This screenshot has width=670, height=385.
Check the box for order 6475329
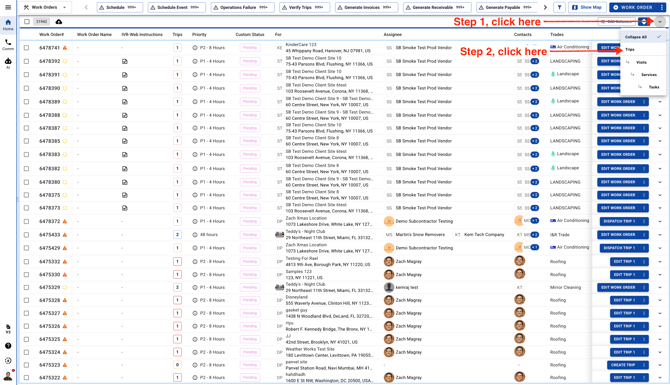tap(26, 288)
